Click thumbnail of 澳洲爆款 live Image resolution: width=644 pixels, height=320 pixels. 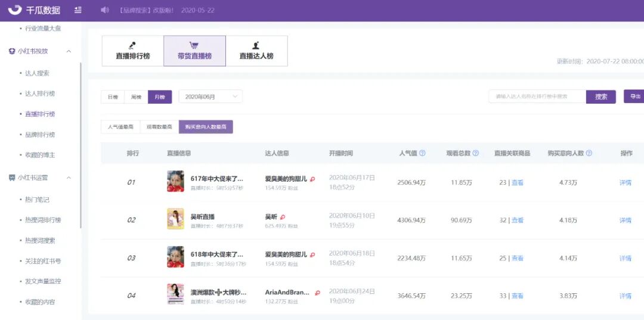coord(175,294)
